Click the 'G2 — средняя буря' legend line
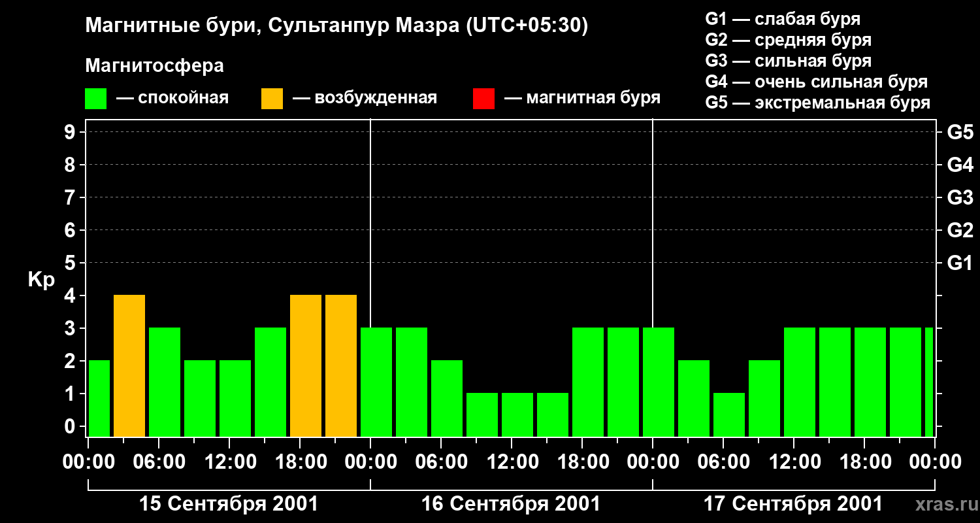Image resolution: width=980 pixels, height=523 pixels. [x=788, y=40]
